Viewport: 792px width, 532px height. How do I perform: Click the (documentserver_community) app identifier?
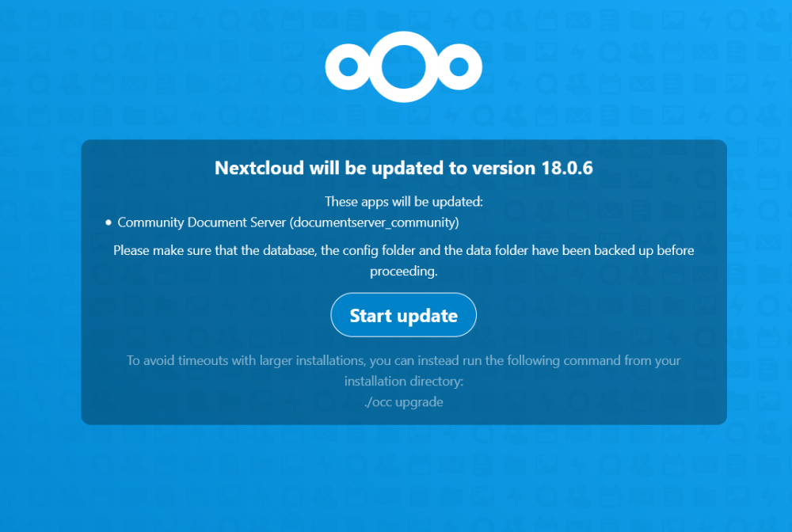point(375,222)
